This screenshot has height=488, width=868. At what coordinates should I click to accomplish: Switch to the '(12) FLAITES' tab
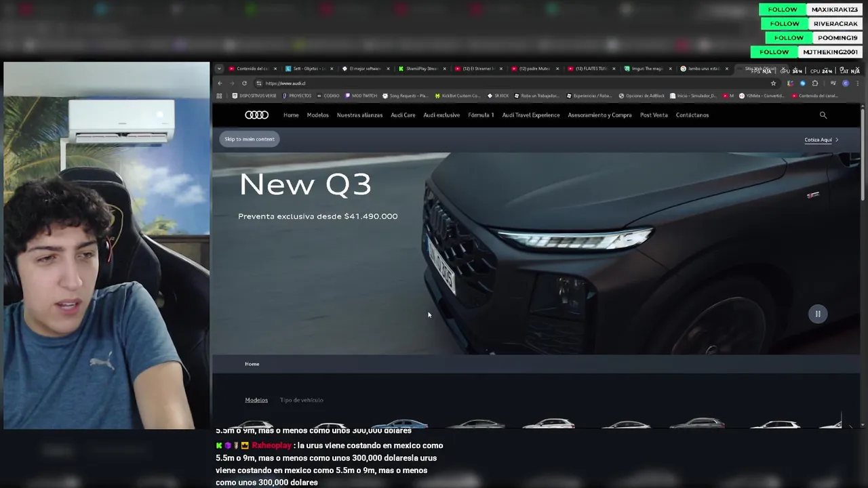click(x=591, y=68)
